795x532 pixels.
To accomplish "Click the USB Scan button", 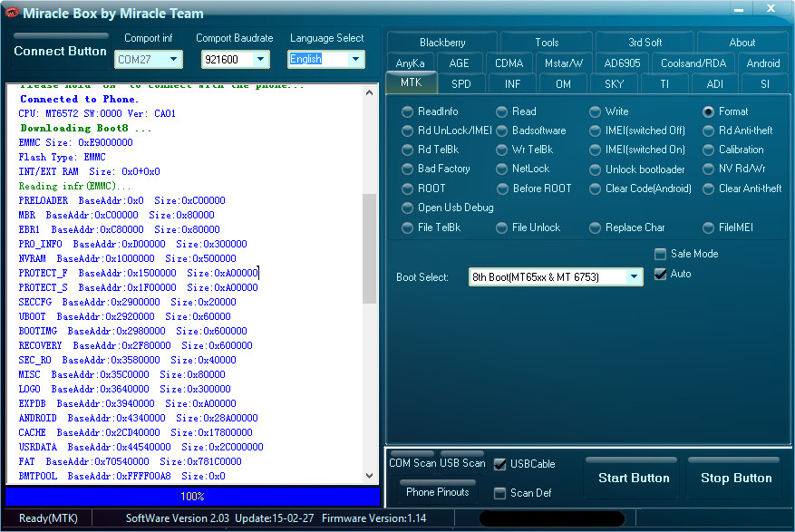I will [x=462, y=462].
